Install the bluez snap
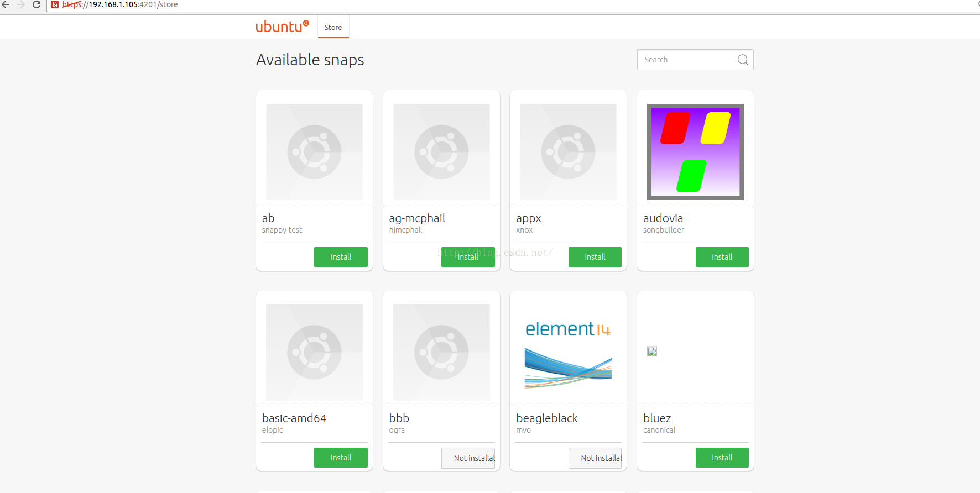Screen dimensions: 980x493 (722, 458)
